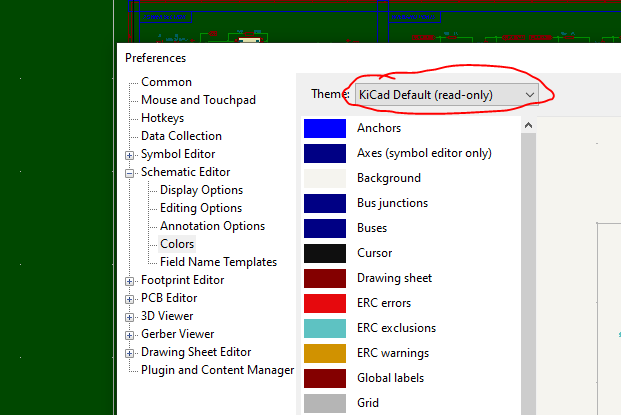
Task: Change the ERC errors red swatch
Action: click(324, 303)
